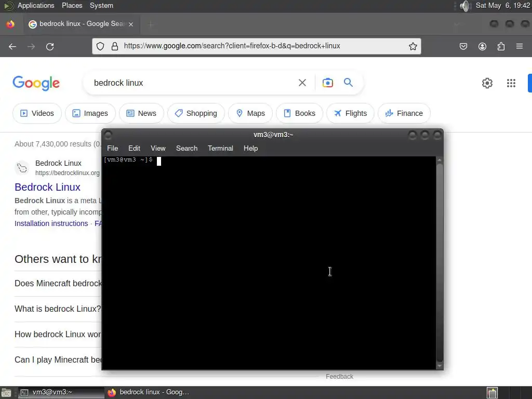Search by image with camera icon
Viewport: 532px width, 399px height.
[327, 83]
